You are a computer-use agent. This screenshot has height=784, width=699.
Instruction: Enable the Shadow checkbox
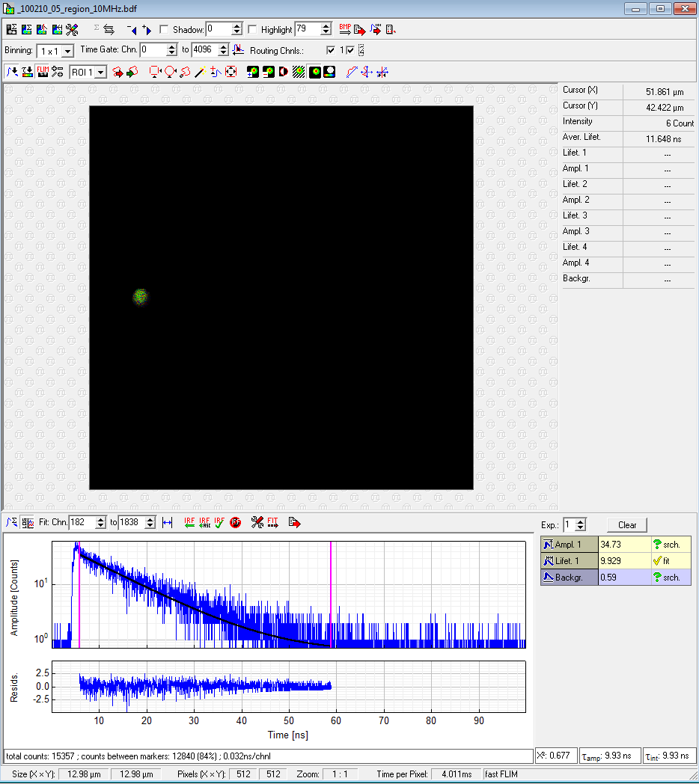pos(164,30)
